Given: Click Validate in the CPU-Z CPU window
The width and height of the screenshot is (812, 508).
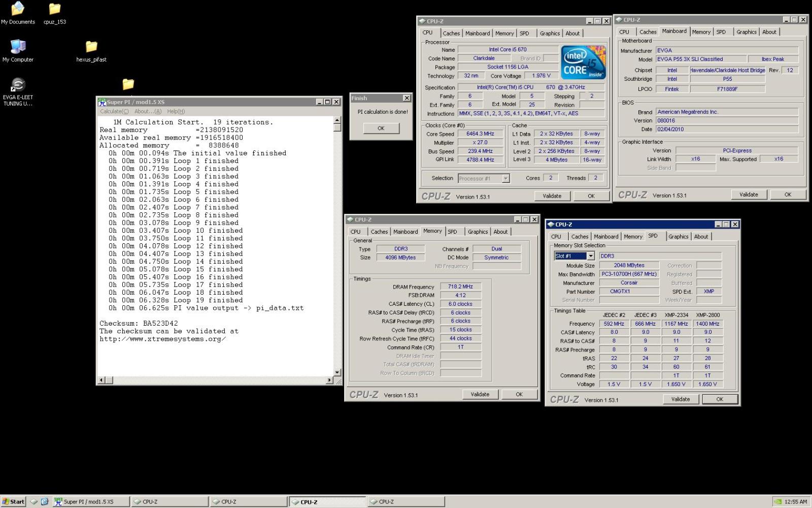Looking at the screenshot, I should (x=552, y=196).
